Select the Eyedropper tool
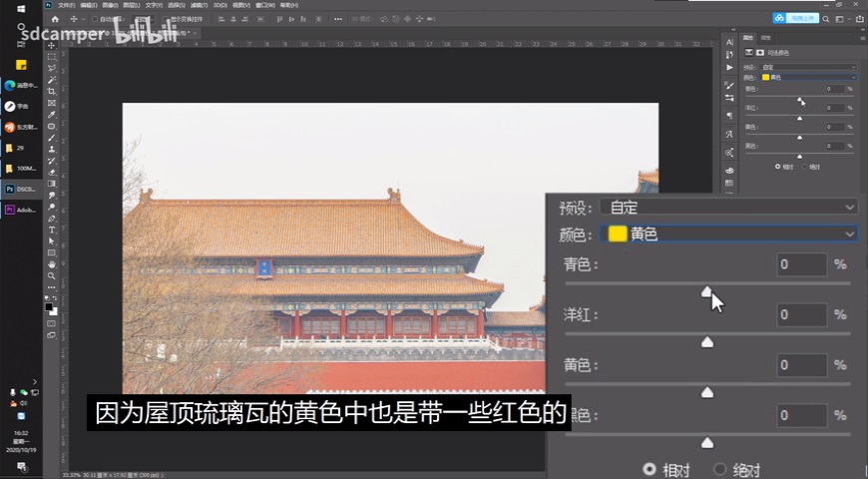The height and width of the screenshot is (479, 868). 52,115
